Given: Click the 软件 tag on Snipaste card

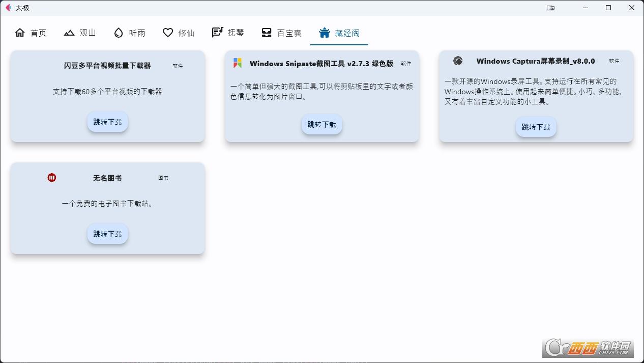Looking at the screenshot, I should tap(406, 64).
